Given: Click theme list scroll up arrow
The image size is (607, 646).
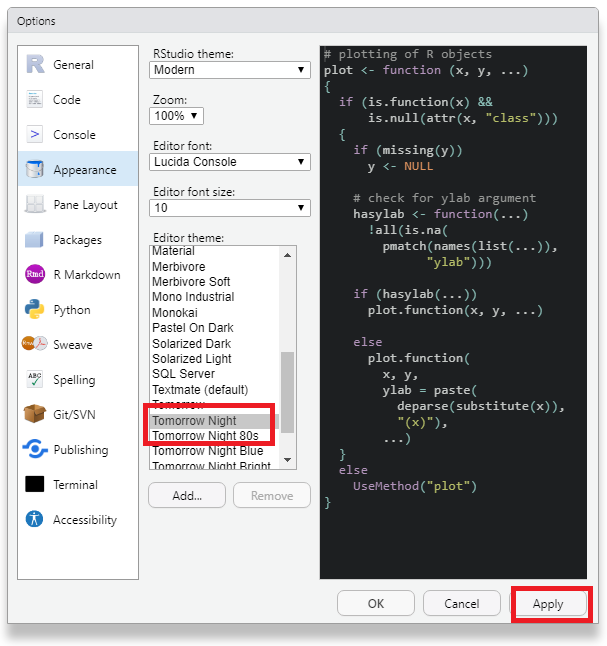Looking at the screenshot, I should [288, 255].
